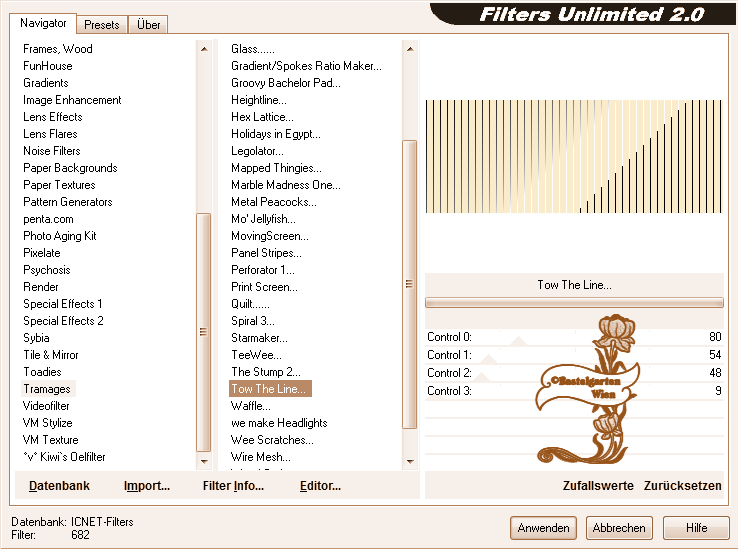This screenshot has height=549, width=738.
Task: Choose the Starmaker... filter
Action: (259, 338)
